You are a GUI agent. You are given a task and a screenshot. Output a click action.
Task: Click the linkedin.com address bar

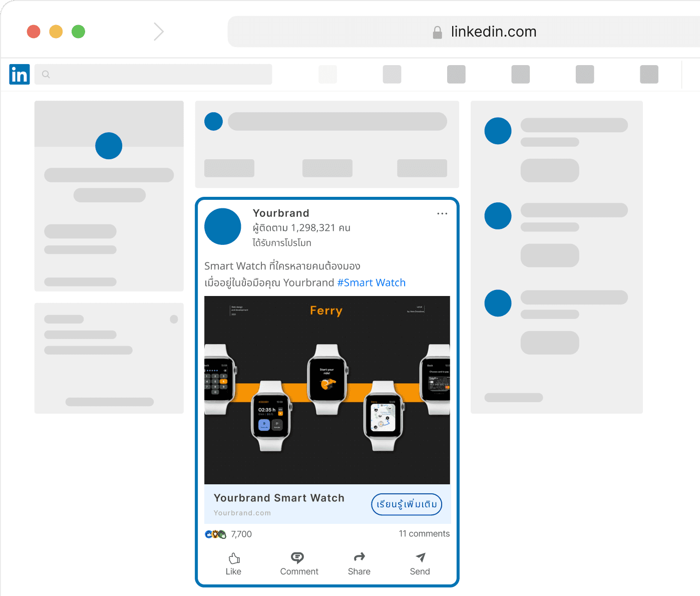pyautogui.click(x=493, y=32)
